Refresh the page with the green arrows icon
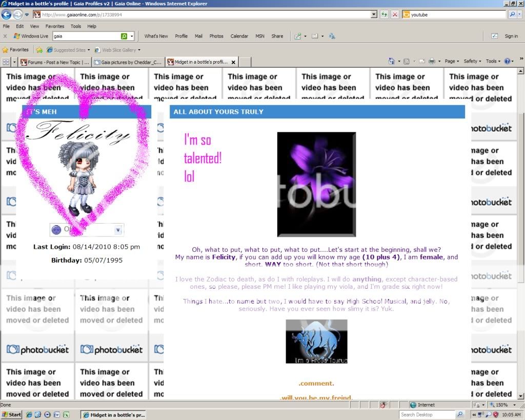This screenshot has width=525, height=420. click(x=384, y=15)
